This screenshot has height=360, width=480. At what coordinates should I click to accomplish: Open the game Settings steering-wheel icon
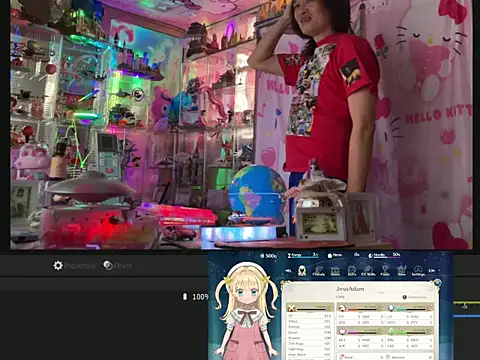[x=418, y=271]
